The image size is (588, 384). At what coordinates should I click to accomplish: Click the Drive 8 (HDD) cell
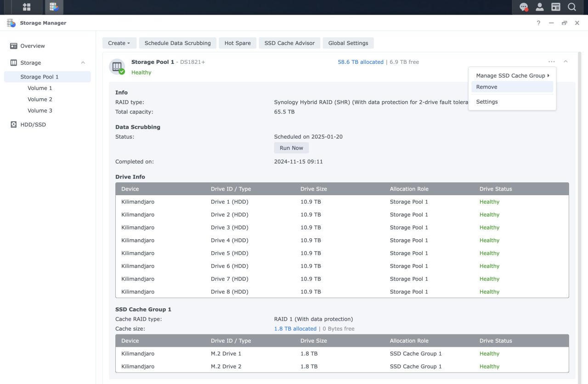tap(229, 292)
